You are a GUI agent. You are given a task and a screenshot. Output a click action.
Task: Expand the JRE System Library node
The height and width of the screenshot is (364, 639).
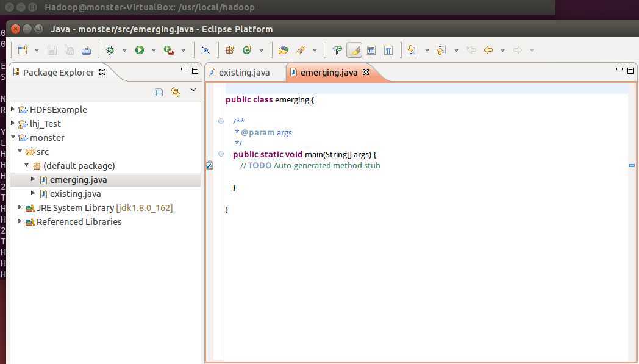[20, 208]
